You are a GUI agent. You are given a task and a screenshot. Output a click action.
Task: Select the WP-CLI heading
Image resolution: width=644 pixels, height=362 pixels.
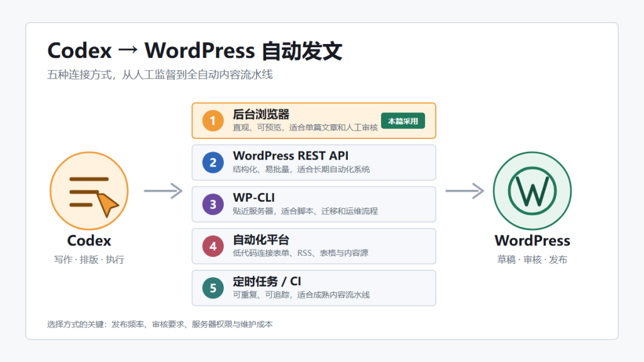click(254, 198)
